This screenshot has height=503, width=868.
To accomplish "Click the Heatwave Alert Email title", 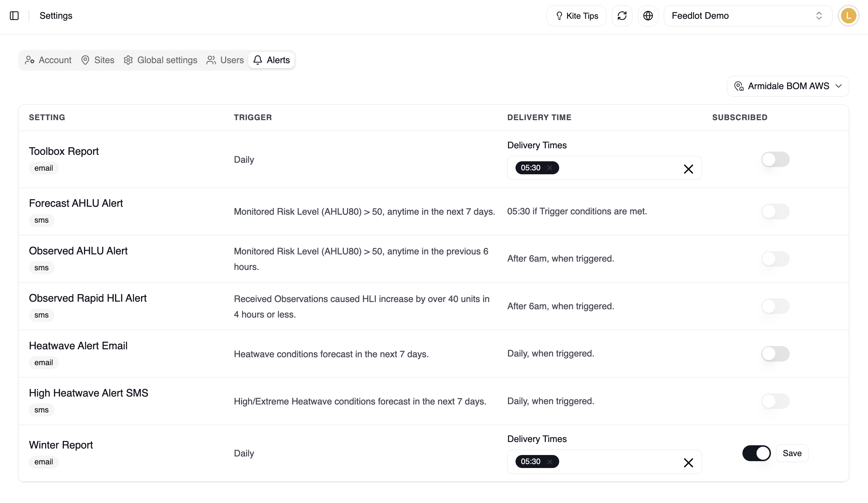I will 78,346.
